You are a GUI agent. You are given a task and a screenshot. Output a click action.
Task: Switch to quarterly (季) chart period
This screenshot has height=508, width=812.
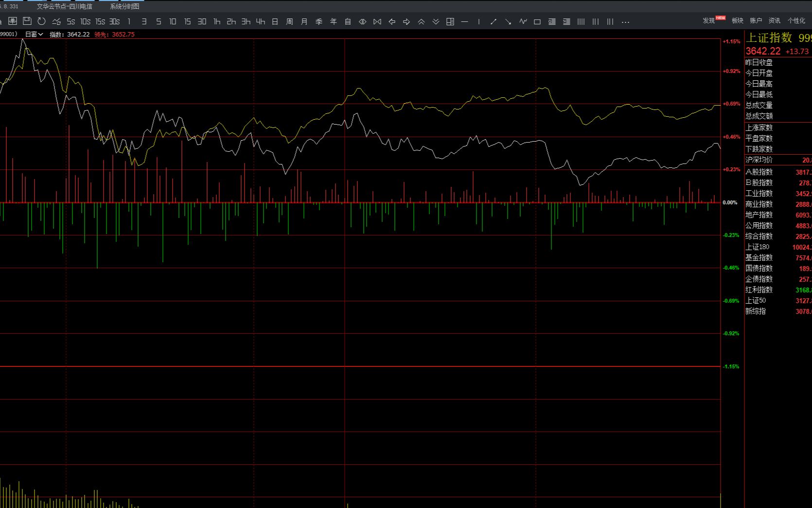click(319, 21)
